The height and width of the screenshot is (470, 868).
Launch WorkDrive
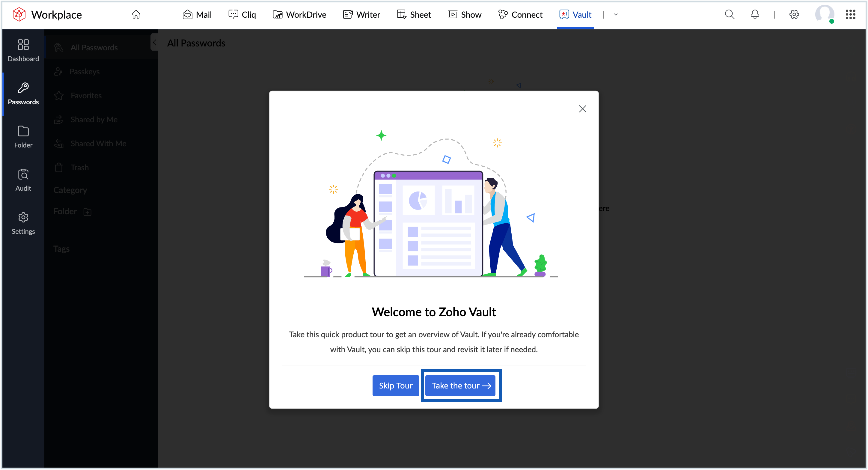[x=299, y=14]
